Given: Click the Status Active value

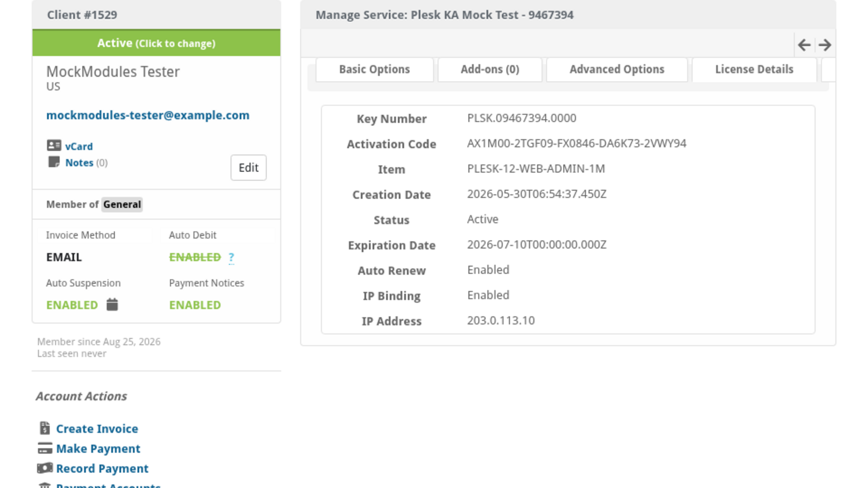Looking at the screenshot, I should [483, 219].
